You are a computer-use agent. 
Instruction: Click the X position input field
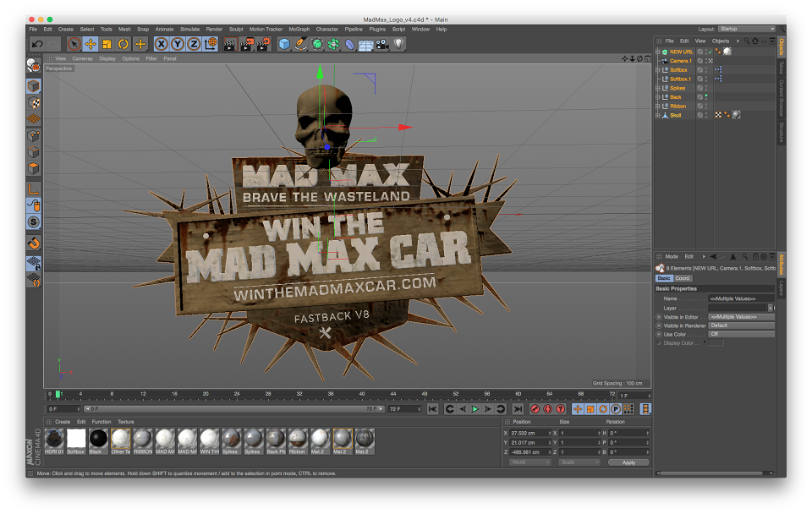pos(529,433)
